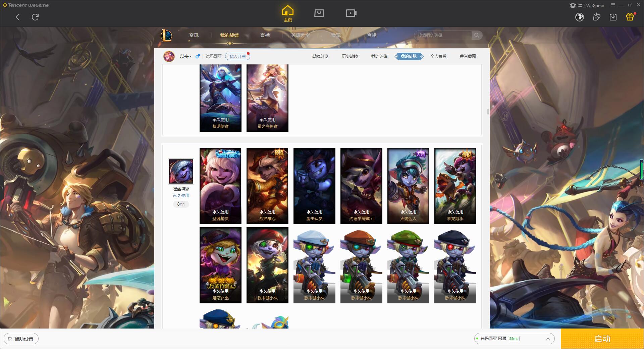The width and height of the screenshot is (644, 349).
Task: Minimize the WeGame window
Action: pos(622,5)
